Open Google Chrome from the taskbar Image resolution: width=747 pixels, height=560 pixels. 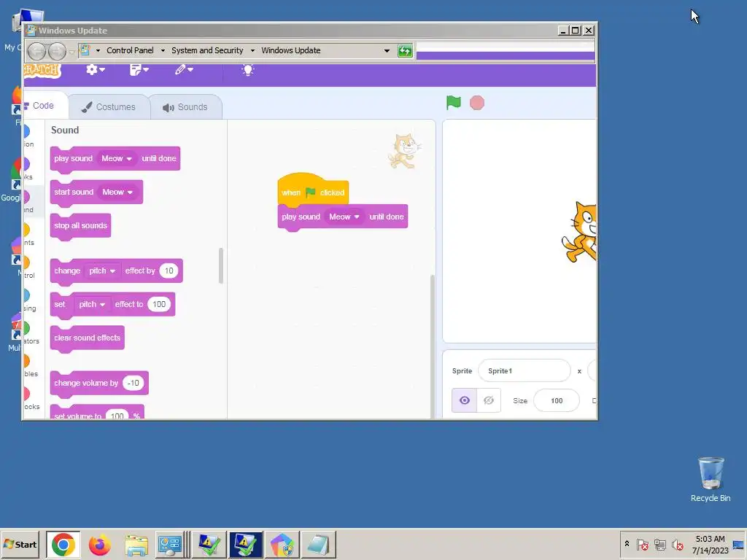(x=63, y=544)
